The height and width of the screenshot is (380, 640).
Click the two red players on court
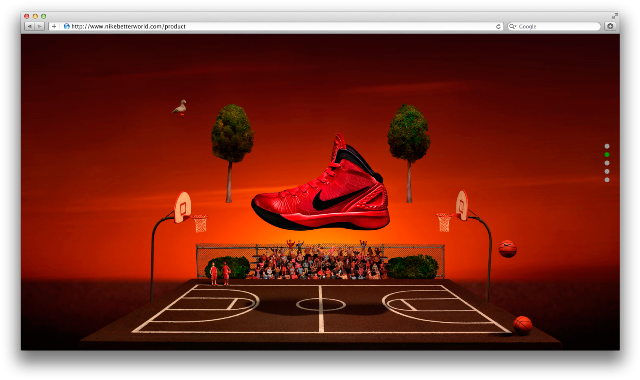(x=220, y=273)
